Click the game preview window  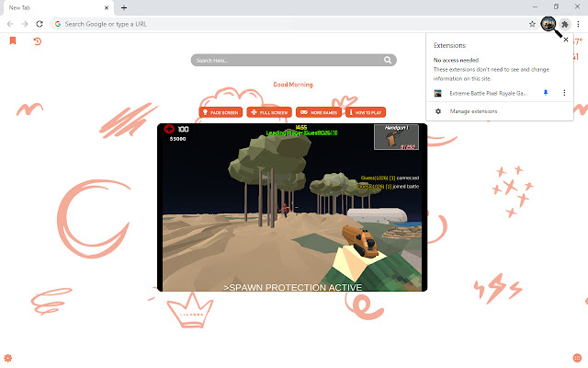click(x=292, y=207)
